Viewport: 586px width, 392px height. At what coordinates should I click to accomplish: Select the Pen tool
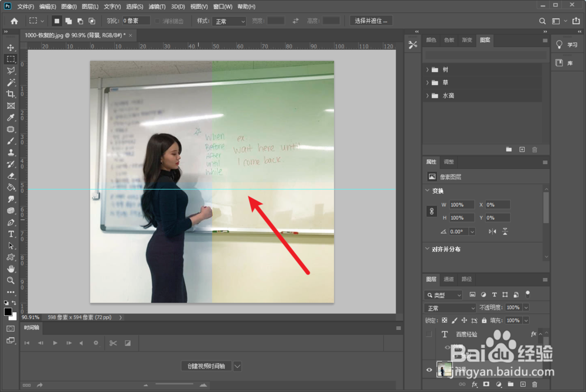pyautogui.click(x=11, y=222)
